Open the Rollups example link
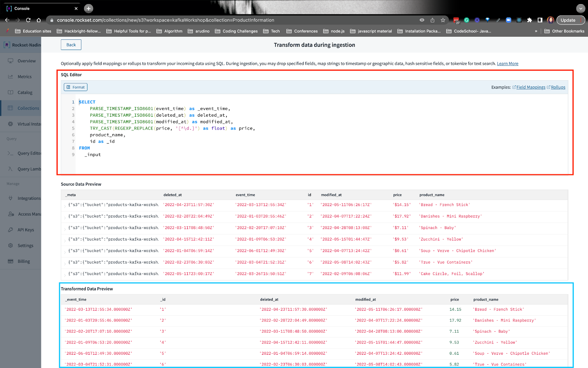The image size is (588, 368). [x=558, y=87]
